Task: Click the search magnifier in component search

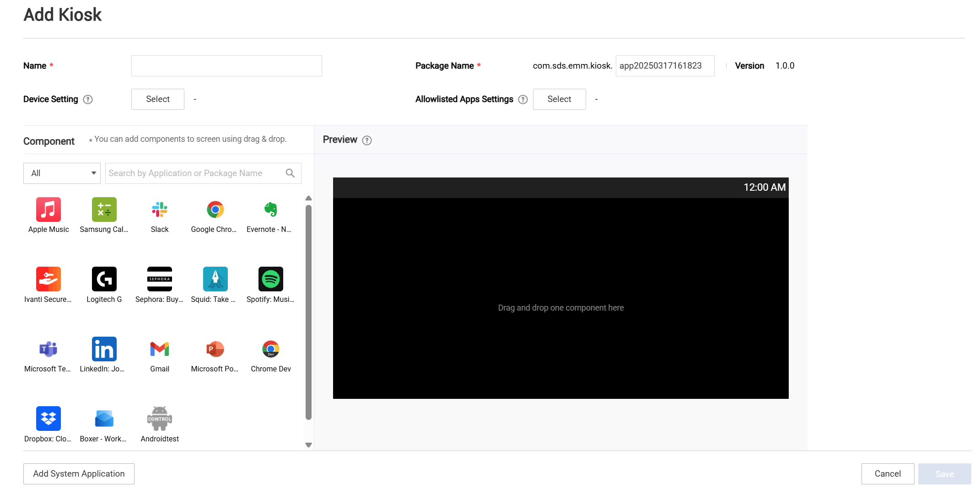Action: (x=291, y=173)
